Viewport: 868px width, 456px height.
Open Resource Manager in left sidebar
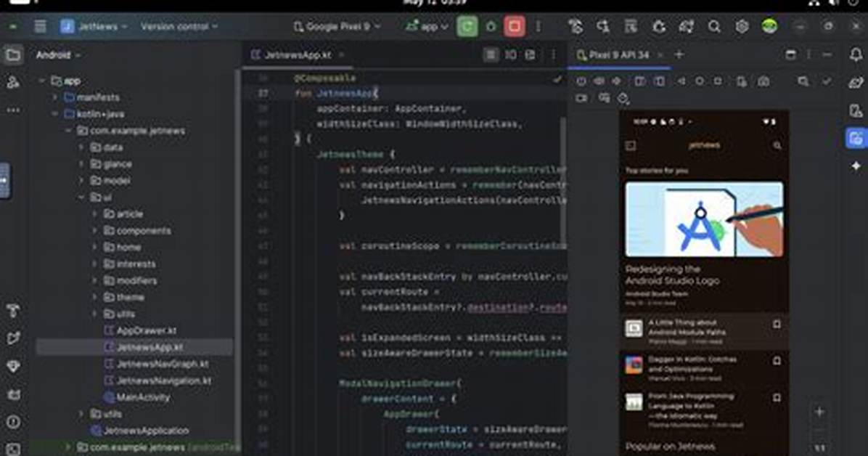[13, 83]
